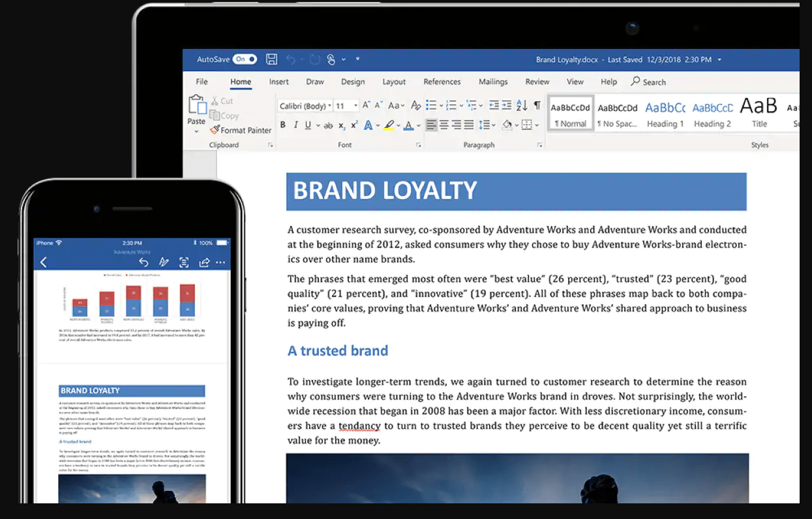The image size is (812, 519).
Task: Open the File menu
Action: pyautogui.click(x=202, y=82)
